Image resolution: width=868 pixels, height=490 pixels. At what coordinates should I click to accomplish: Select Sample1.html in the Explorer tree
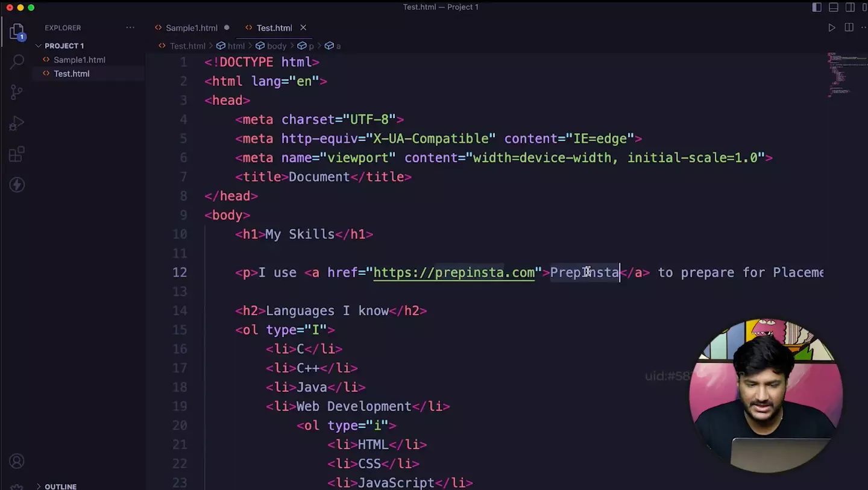[79, 60]
